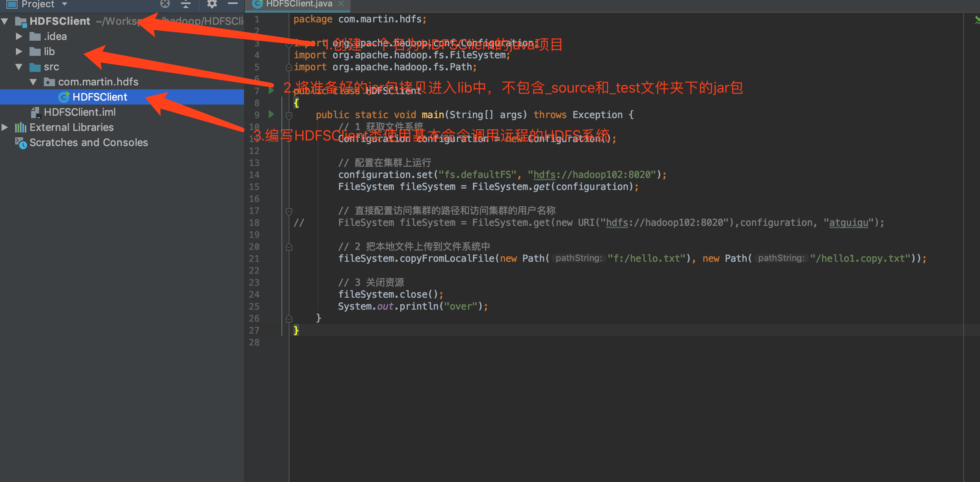Select the com.martin.hdfs package
Screen dimensions: 980x482
(98, 82)
